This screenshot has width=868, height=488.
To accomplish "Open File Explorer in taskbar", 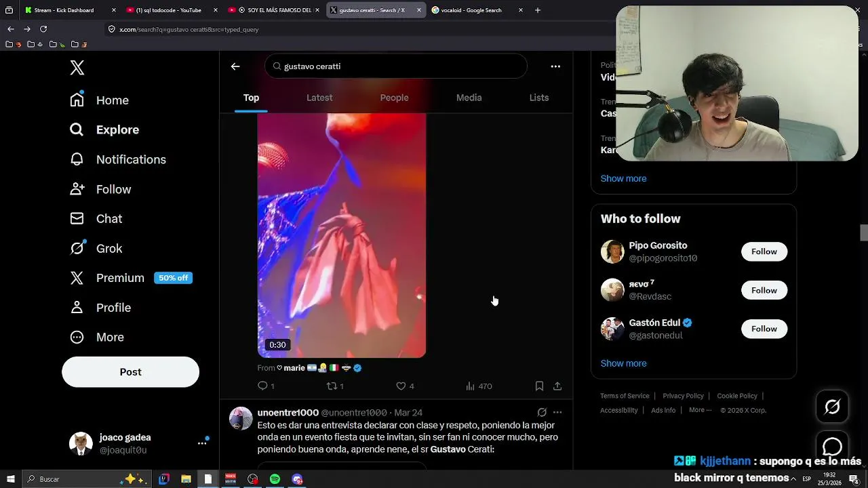I will [x=186, y=479].
